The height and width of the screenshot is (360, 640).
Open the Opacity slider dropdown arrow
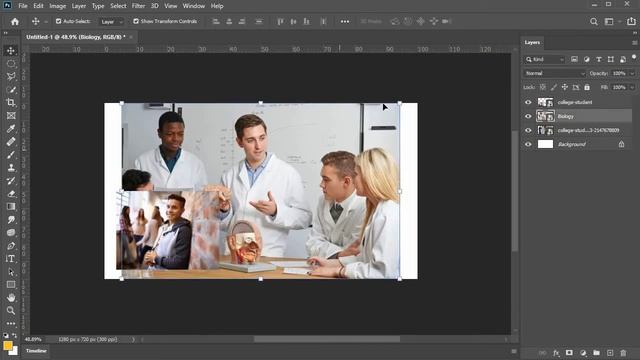pyautogui.click(x=632, y=73)
